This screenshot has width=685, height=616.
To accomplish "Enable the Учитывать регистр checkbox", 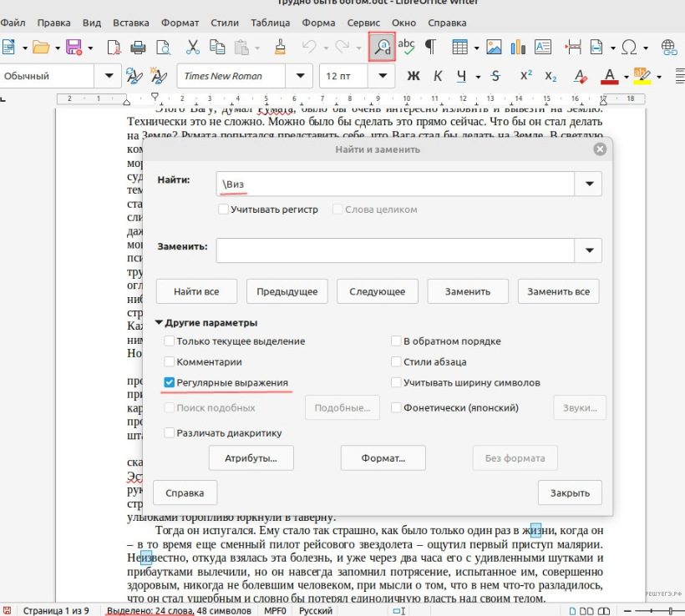I will click(223, 210).
